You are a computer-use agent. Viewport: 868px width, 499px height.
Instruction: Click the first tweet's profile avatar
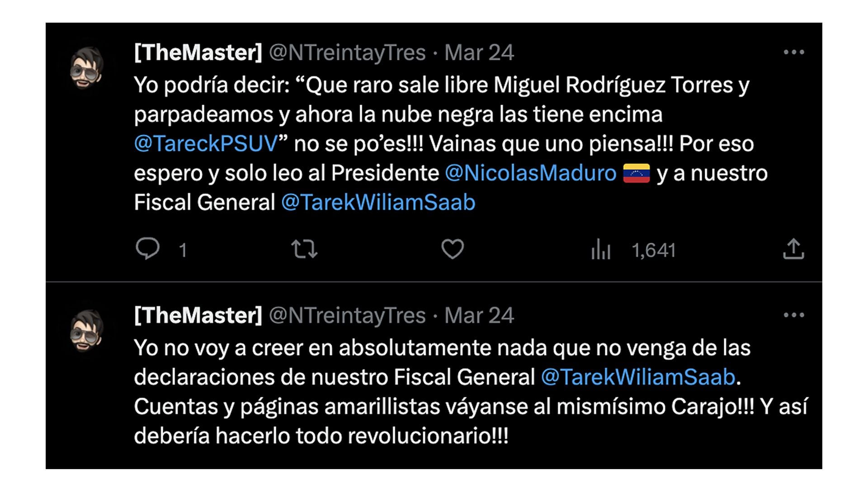coord(87,68)
